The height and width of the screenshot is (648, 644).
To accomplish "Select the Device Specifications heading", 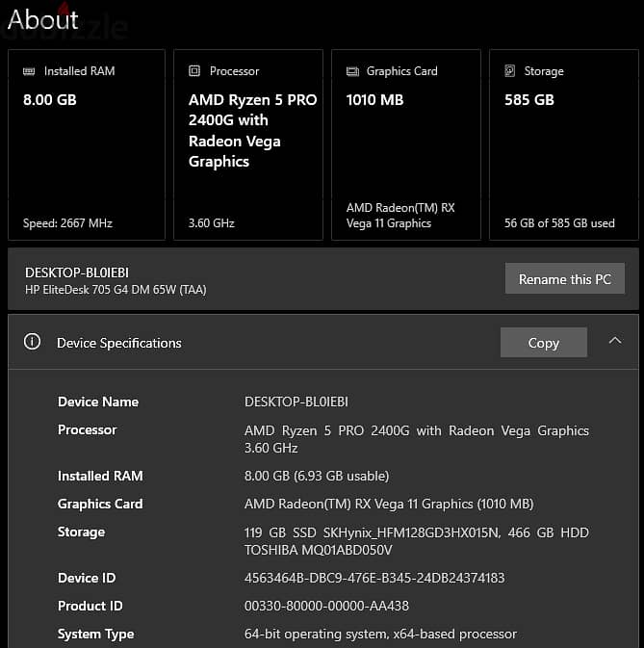I will (119, 343).
